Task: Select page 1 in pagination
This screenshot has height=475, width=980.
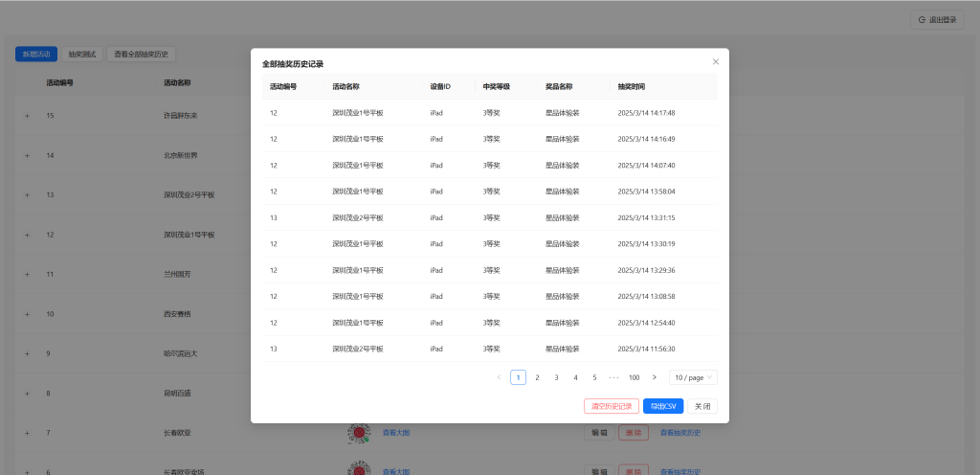Action: (x=518, y=377)
